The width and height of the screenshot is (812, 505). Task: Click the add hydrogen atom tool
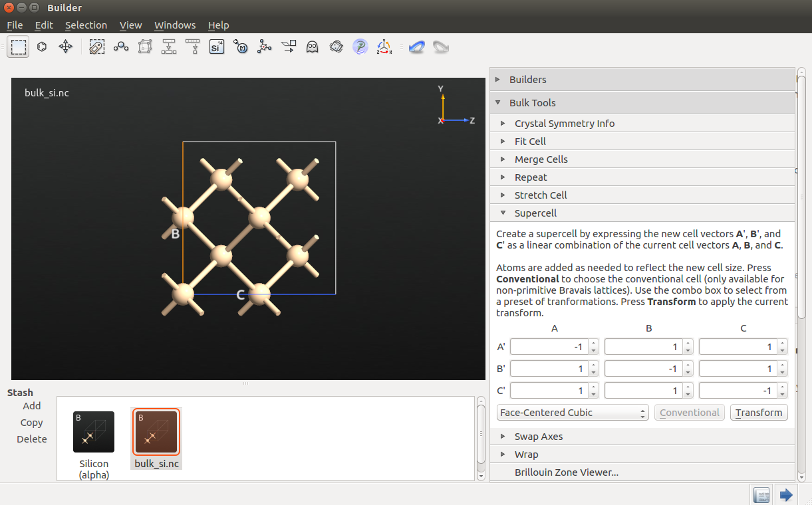pos(241,47)
